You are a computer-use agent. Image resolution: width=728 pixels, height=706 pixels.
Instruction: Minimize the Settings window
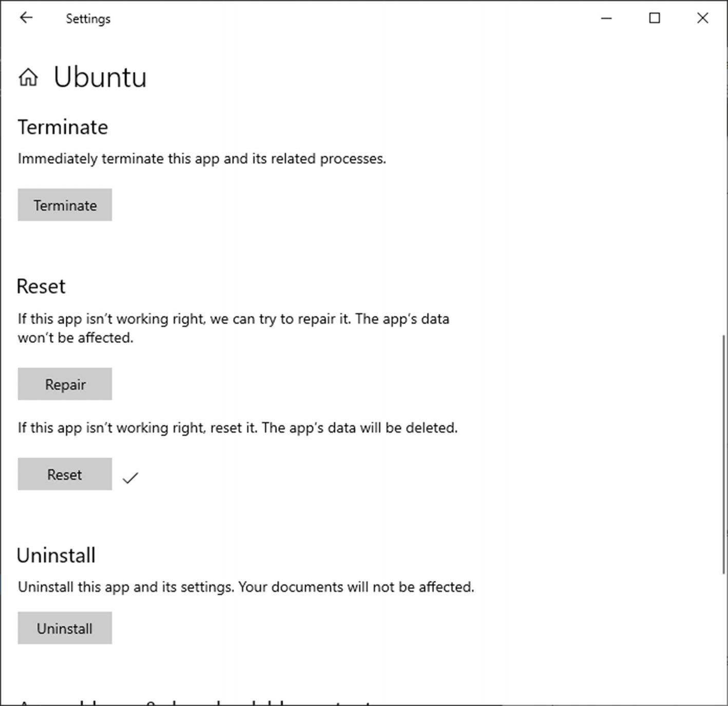point(606,18)
